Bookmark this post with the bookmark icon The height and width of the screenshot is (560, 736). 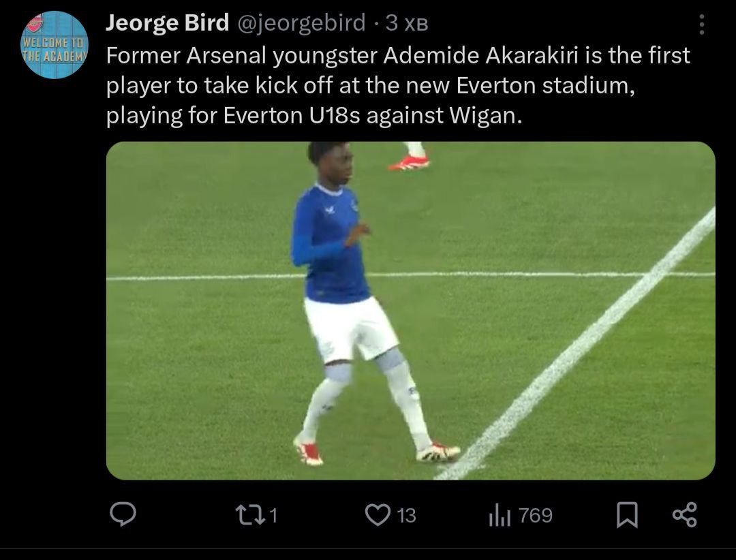pos(626,515)
